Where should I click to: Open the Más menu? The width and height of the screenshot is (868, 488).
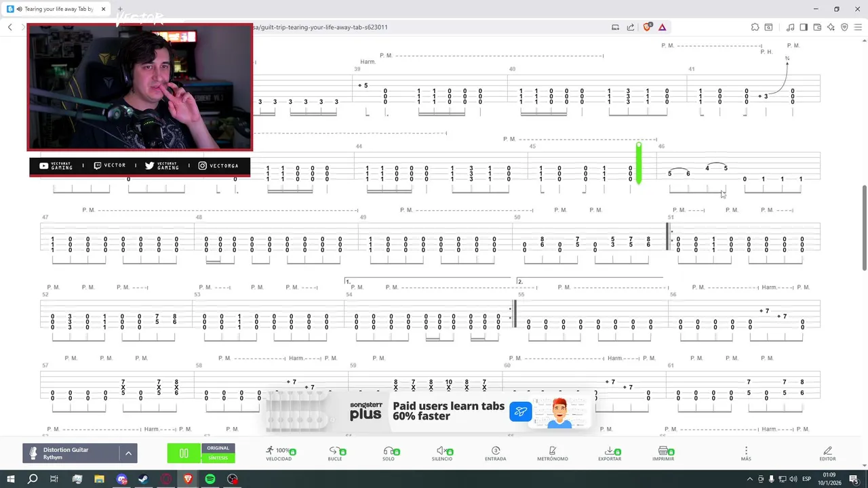tap(746, 453)
